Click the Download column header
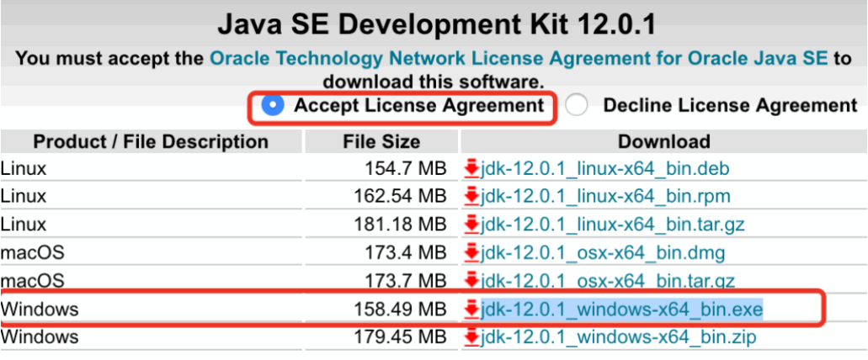Screen dimensions: 868x360 click(663, 141)
